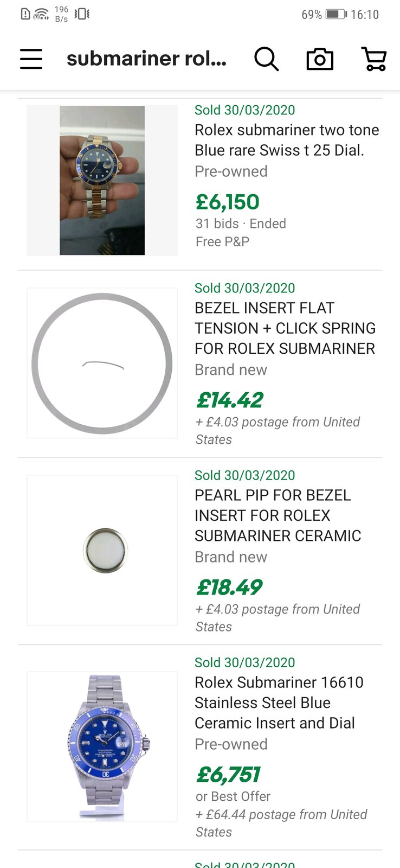The width and height of the screenshot is (400, 868).
Task: Tap the battery status icon
Action: coord(336,14)
